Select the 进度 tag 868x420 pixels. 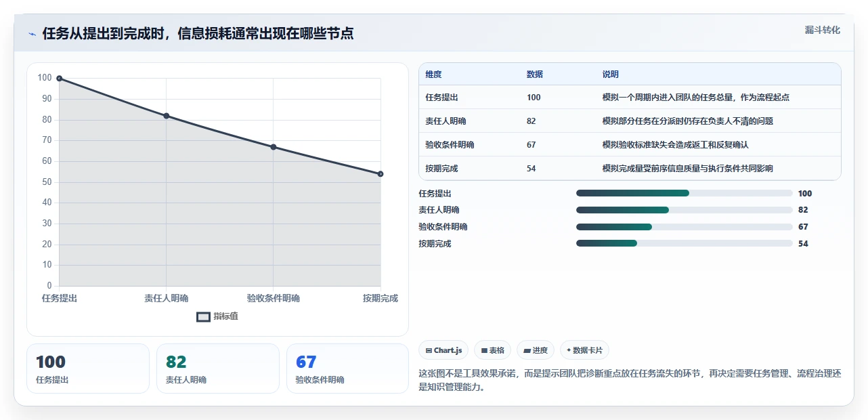point(536,350)
